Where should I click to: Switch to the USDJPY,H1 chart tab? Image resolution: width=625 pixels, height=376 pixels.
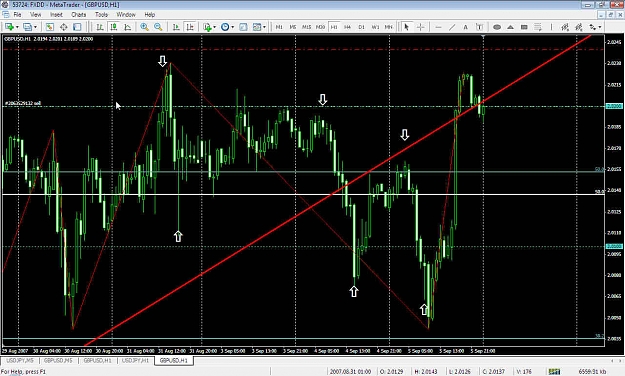(135, 360)
